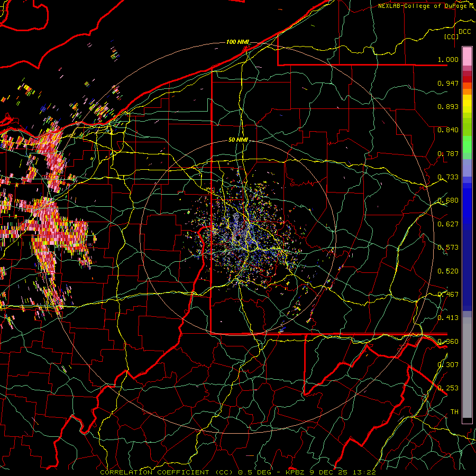Viewport: 476px width, 476px height.
Task: Click the 0.573 scale value
Action: pyautogui.click(x=448, y=247)
